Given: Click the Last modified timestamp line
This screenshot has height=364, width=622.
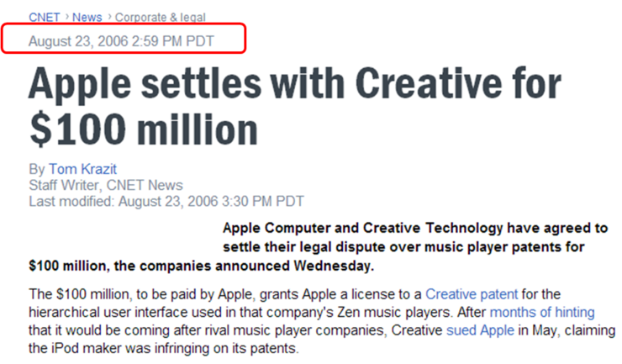Looking at the screenshot, I should tap(166, 202).
